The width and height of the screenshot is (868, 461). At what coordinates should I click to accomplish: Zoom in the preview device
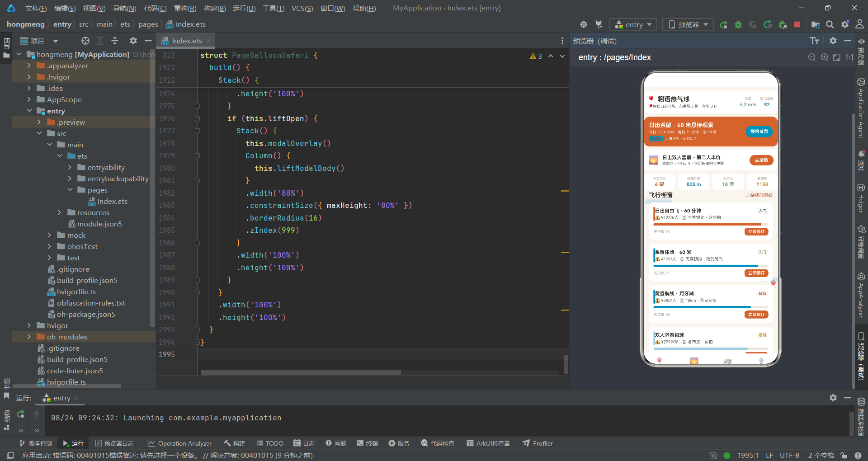coord(825,57)
